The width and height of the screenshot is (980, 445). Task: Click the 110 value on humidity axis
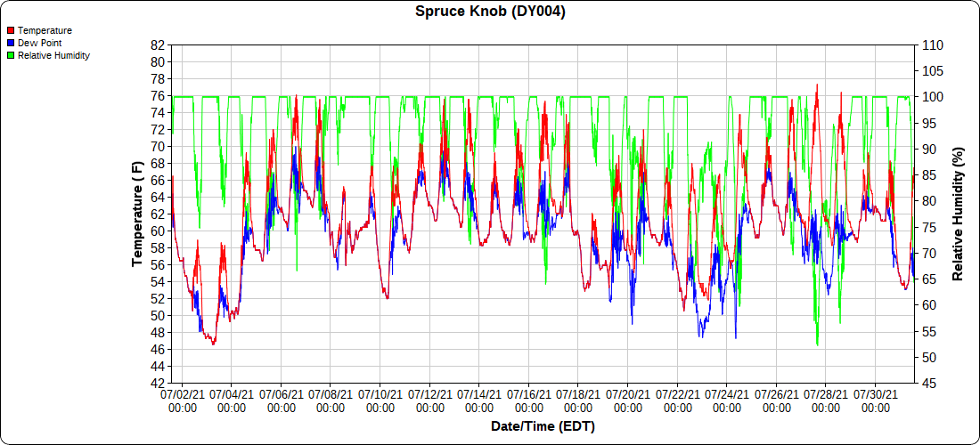click(x=932, y=44)
